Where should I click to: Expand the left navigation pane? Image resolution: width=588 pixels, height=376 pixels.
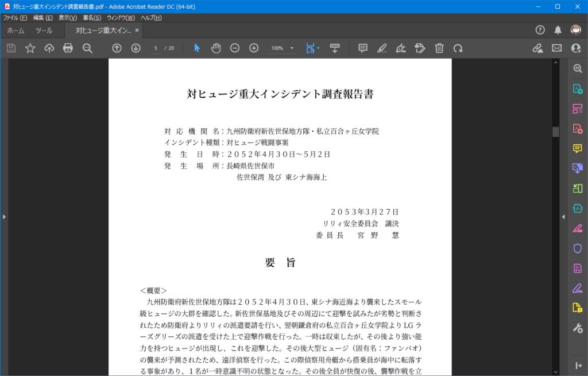tap(4, 217)
